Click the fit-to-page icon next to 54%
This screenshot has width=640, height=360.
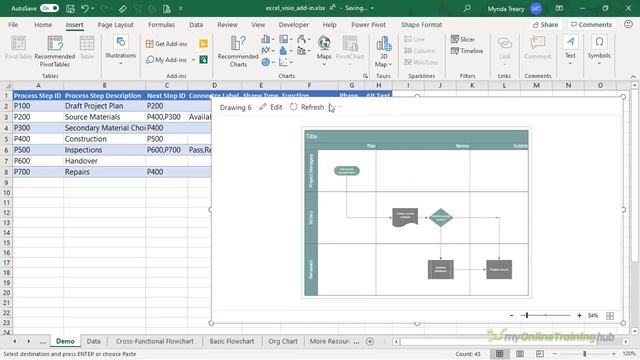click(610, 316)
